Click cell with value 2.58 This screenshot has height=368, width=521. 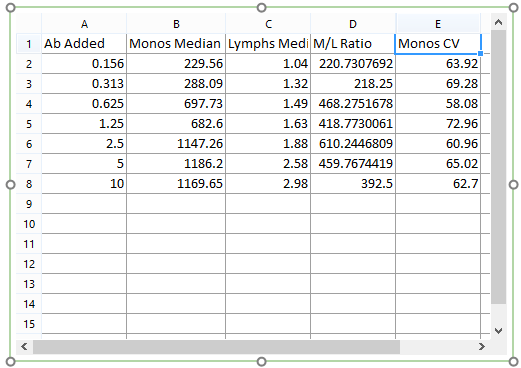[x=268, y=164]
